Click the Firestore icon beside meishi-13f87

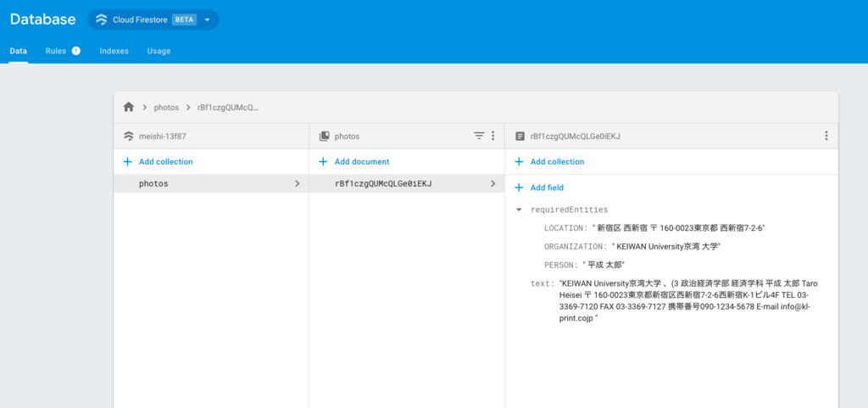click(x=129, y=136)
